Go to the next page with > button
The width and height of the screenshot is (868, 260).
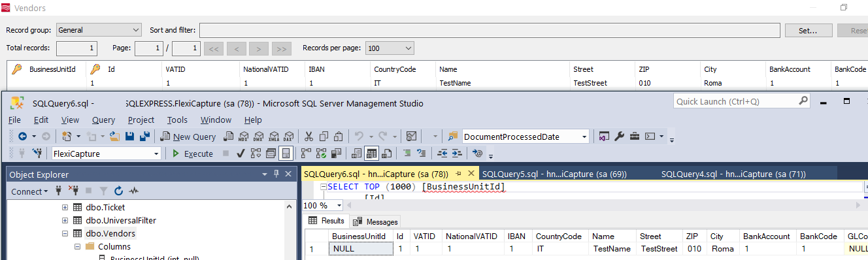point(259,48)
